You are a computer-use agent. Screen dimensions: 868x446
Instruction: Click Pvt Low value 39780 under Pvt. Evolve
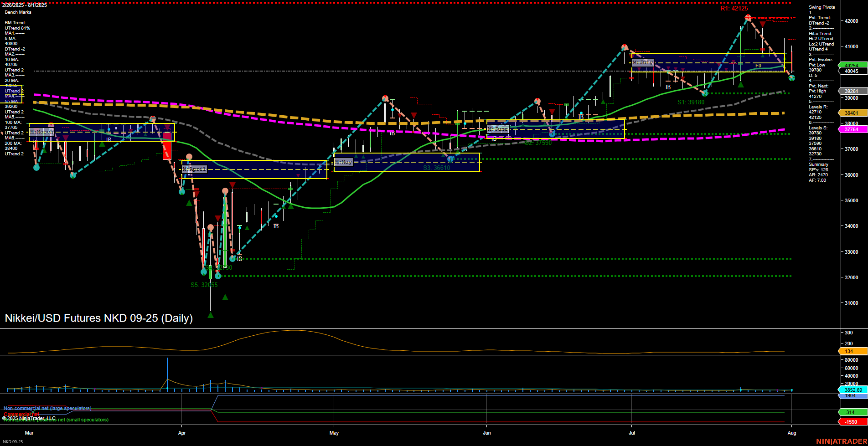coord(815,70)
